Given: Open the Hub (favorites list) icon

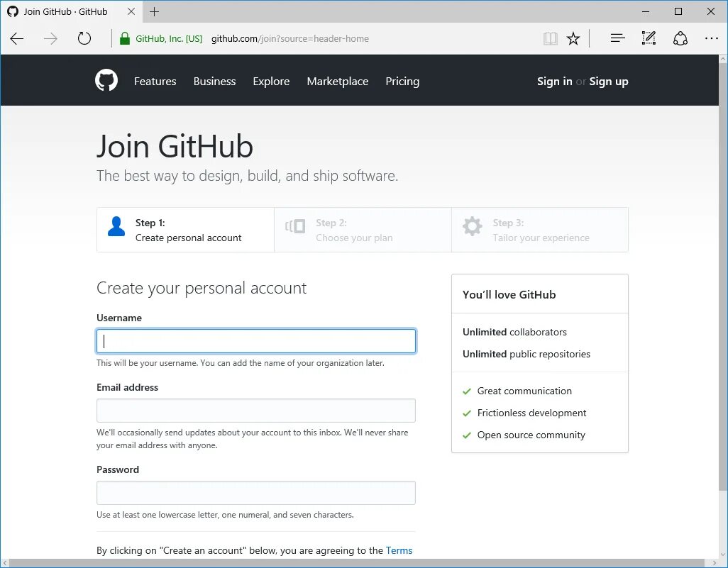Looking at the screenshot, I should point(617,38).
